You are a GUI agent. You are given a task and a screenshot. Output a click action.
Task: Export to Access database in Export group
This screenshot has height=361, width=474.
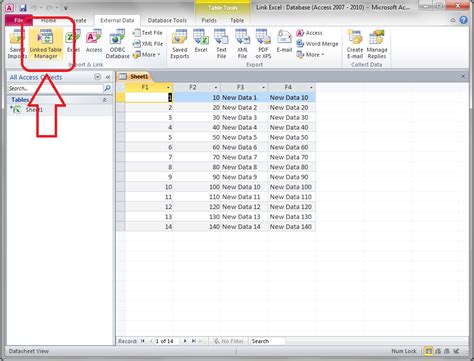click(x=309, y=33)
